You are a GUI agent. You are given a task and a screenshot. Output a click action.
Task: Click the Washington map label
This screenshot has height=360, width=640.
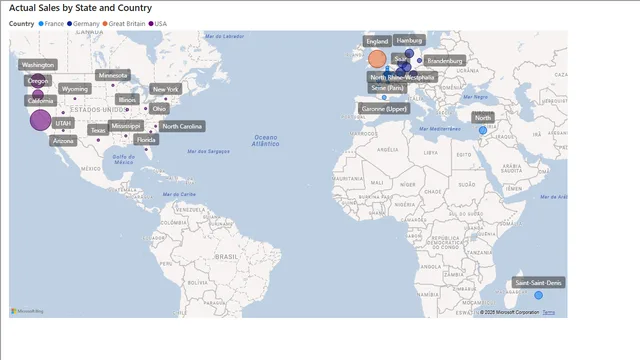(38, 65)
